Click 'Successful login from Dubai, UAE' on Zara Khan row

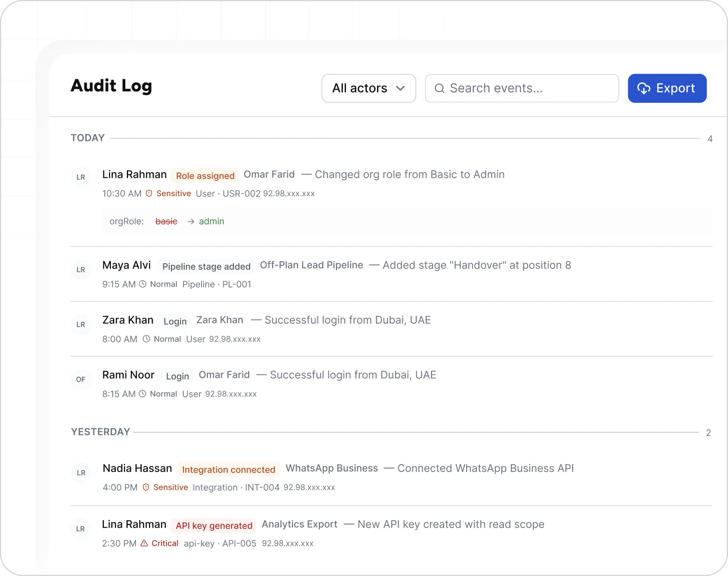pos(348,320)
